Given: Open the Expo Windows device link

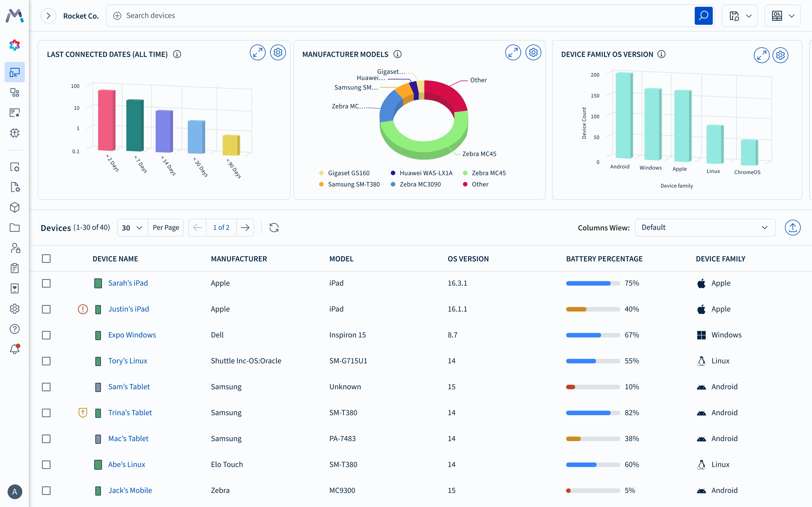Looking at the screenshot, I should (x=132, y=335).
